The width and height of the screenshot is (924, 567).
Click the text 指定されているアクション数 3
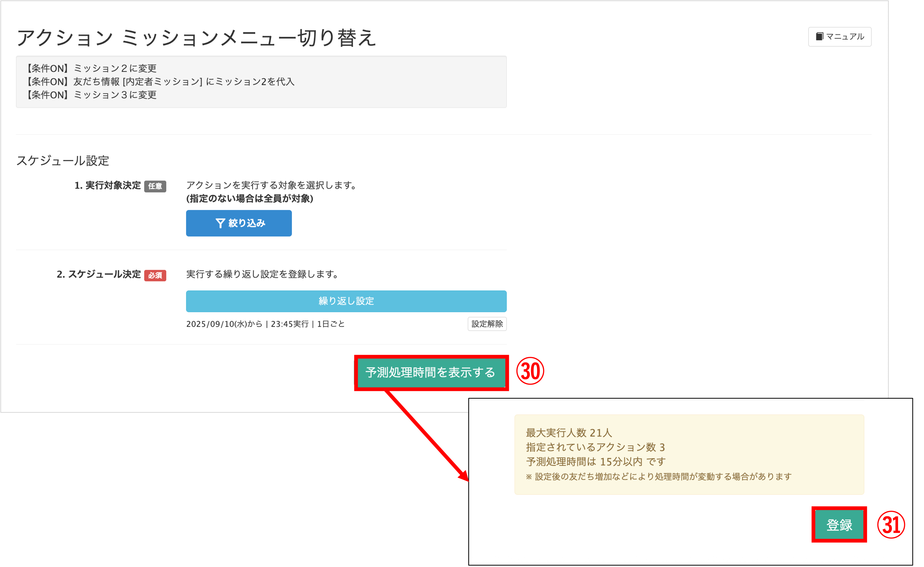(x=595, y=447)
